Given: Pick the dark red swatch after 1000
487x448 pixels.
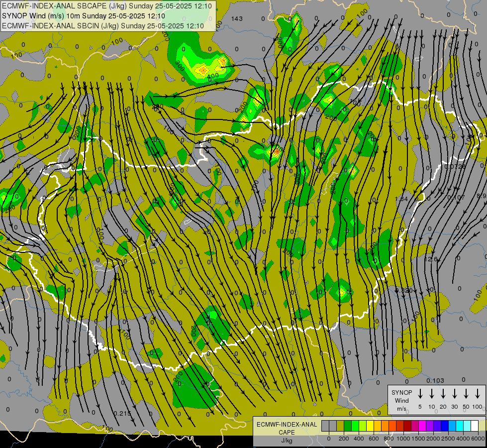Looking at the screenshot, I should [408, 426].
